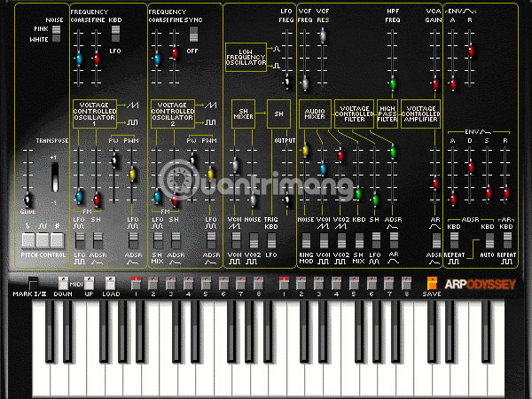Toggle ADSR KBD/REPEAT switch
Screen dimensions: 532x399
(x=454, y=240)
